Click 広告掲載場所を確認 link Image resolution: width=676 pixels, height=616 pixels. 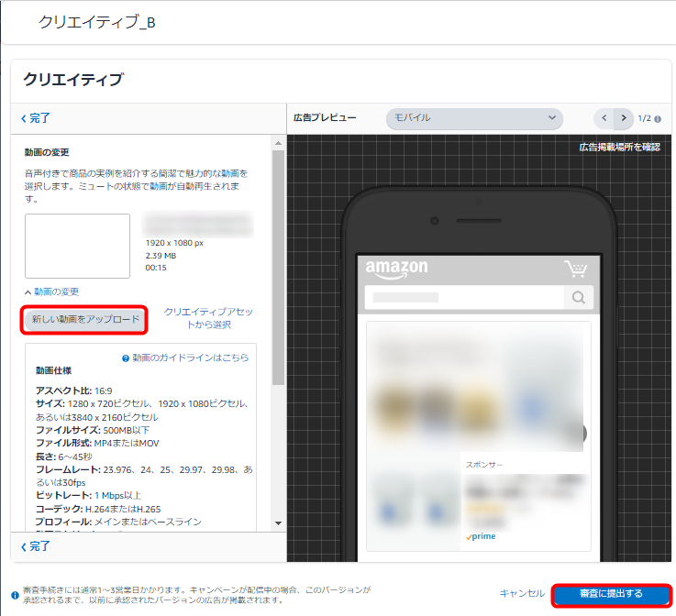[x=619, y=147]
